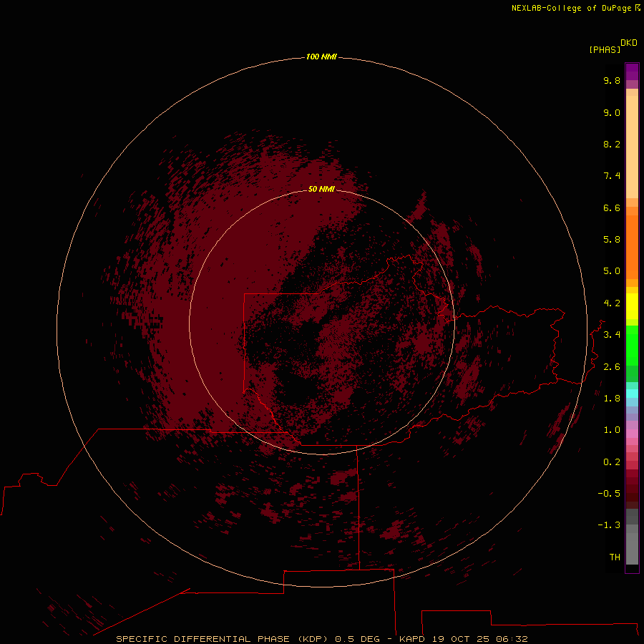Viewport: 644px width, 644px height.
Task: Click the 5.8 scale value
Action: point(612,240)
